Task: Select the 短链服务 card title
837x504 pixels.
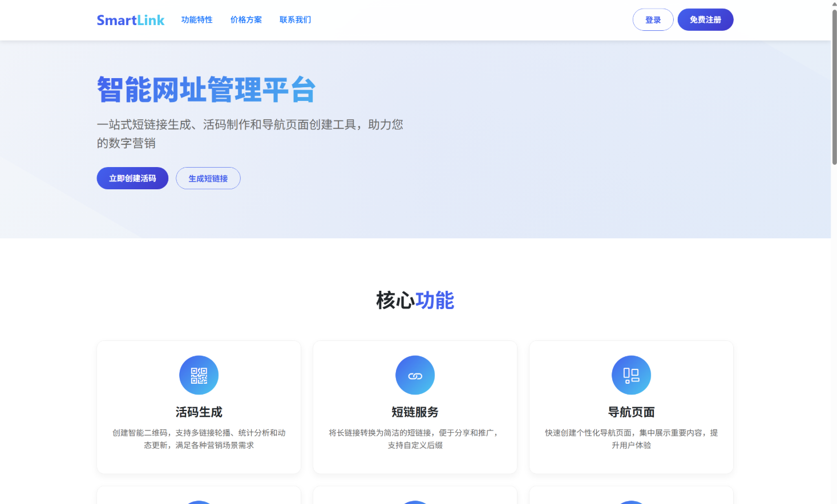Action: [x=415, y=412]
